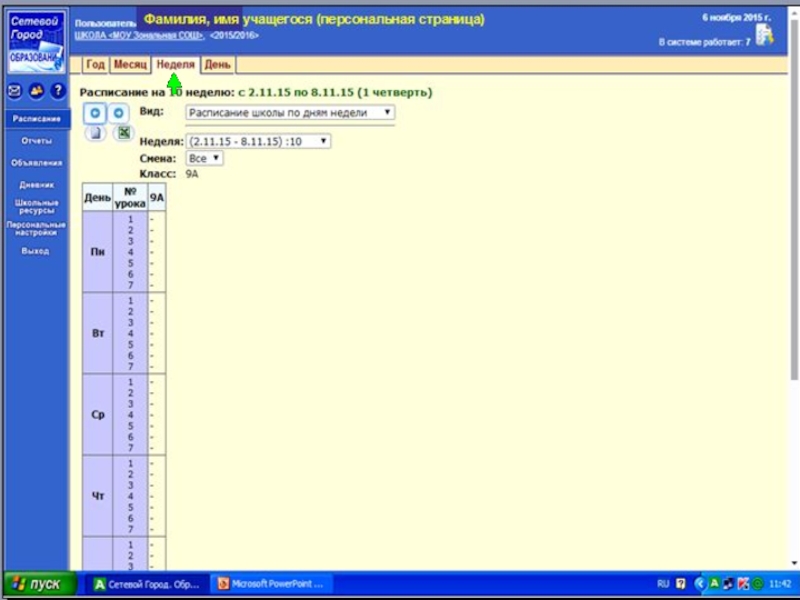800x600 pixels.
Task: Click the № урока column header
Action: click(x=130, y=197)
